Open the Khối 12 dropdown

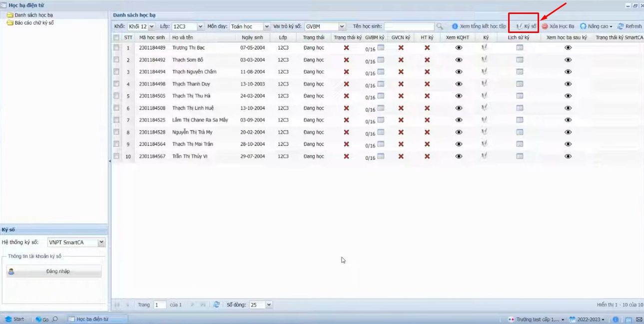151,26
